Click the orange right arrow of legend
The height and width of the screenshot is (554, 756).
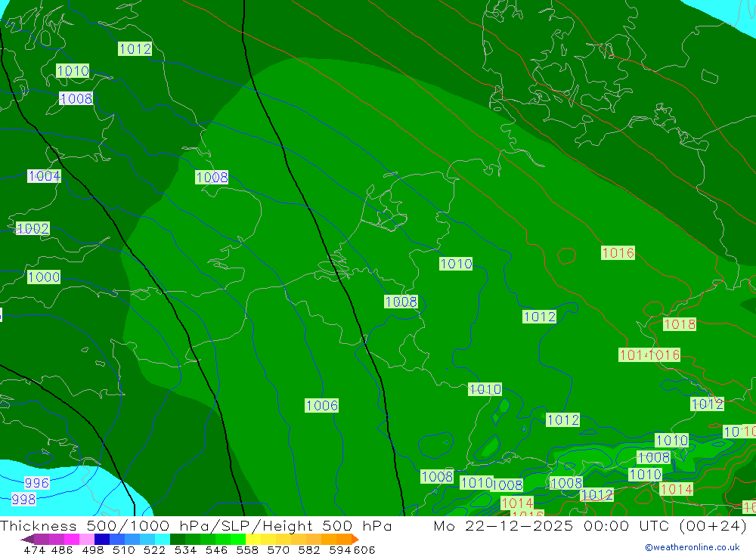[x=355, y=539]
